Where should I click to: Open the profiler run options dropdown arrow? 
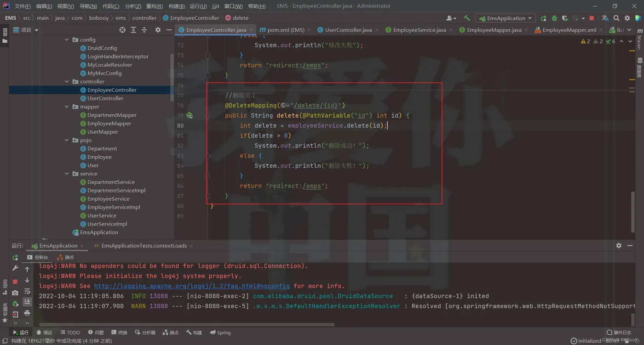pyautogui.click(x=583, y=18)
